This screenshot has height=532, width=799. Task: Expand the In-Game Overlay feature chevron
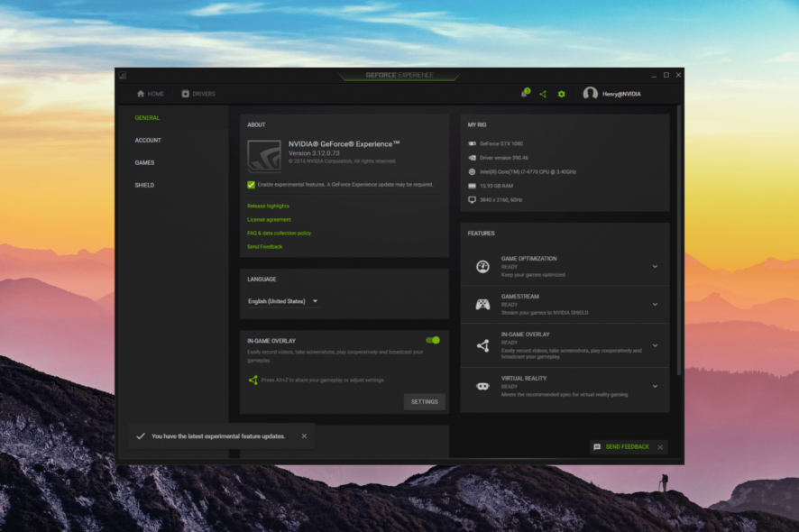pos(656,345)
